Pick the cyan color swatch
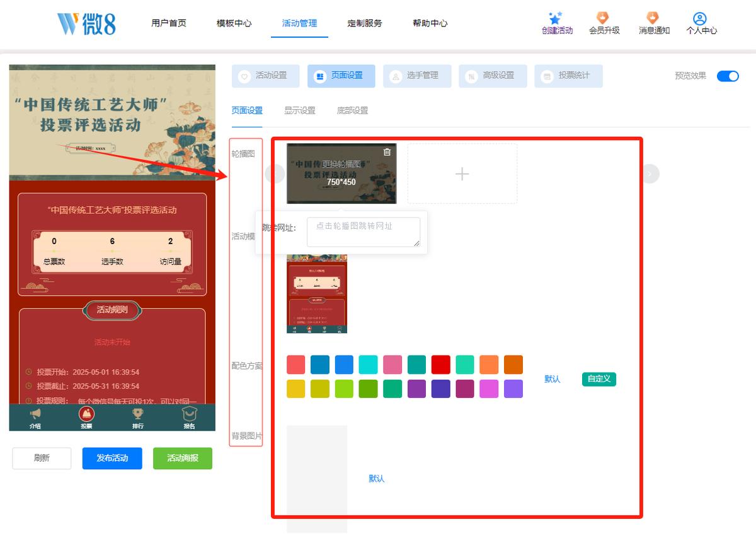 (x=369, y=364)
